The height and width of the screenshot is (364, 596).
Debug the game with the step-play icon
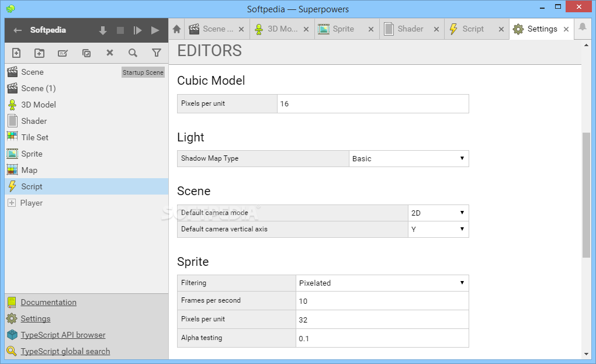137,30
